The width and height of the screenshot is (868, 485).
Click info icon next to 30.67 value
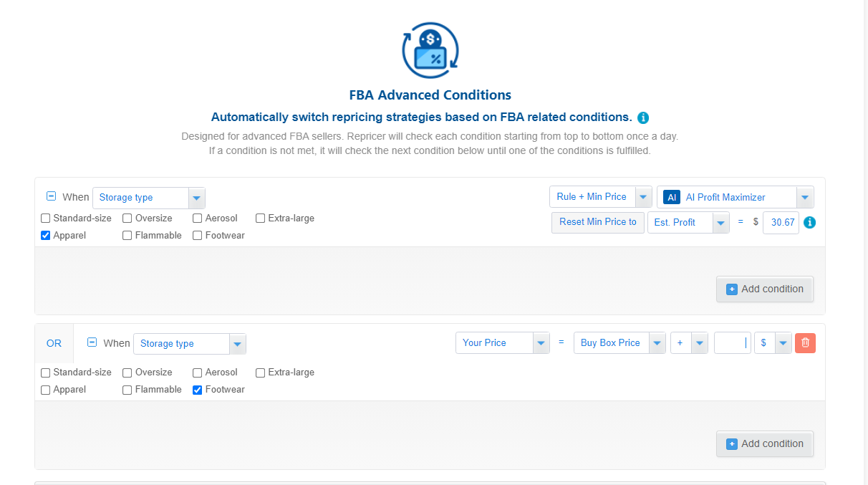click(810, 222)
